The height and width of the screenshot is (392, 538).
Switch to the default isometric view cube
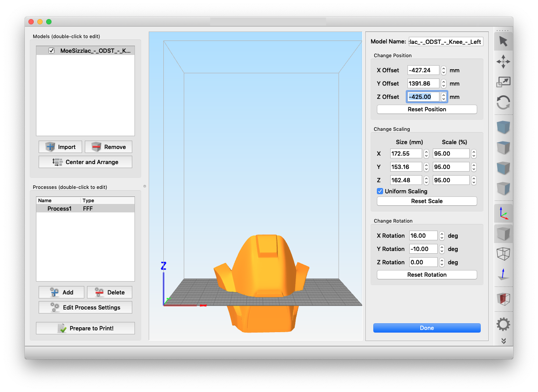click(503, 128)
